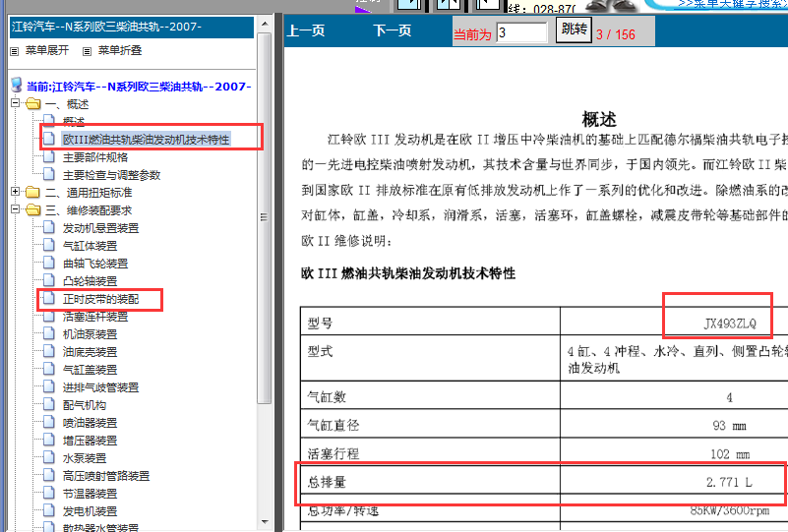This screenshot has height=532, width=788.
Task: Click the folder icon of 三、维修装配要求
Action: pyautogui.click(x=33, y=210)
